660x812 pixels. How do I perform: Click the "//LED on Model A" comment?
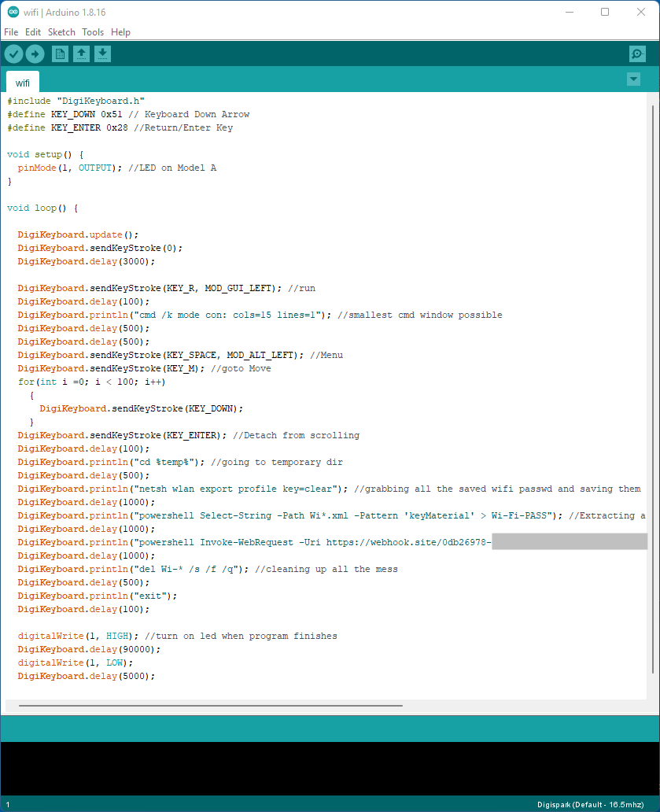[172, 168]
